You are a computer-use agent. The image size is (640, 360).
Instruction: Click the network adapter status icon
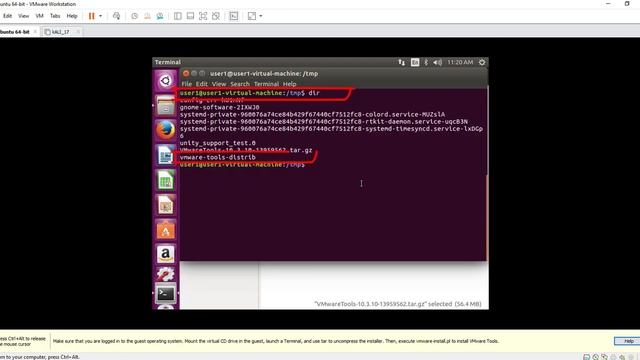[x=604, y=357]
